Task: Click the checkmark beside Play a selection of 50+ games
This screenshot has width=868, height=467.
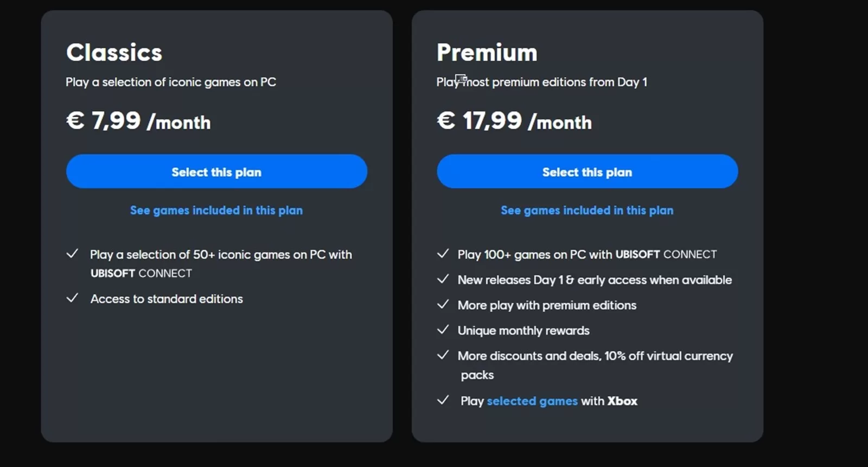Action: pos(73,254)
